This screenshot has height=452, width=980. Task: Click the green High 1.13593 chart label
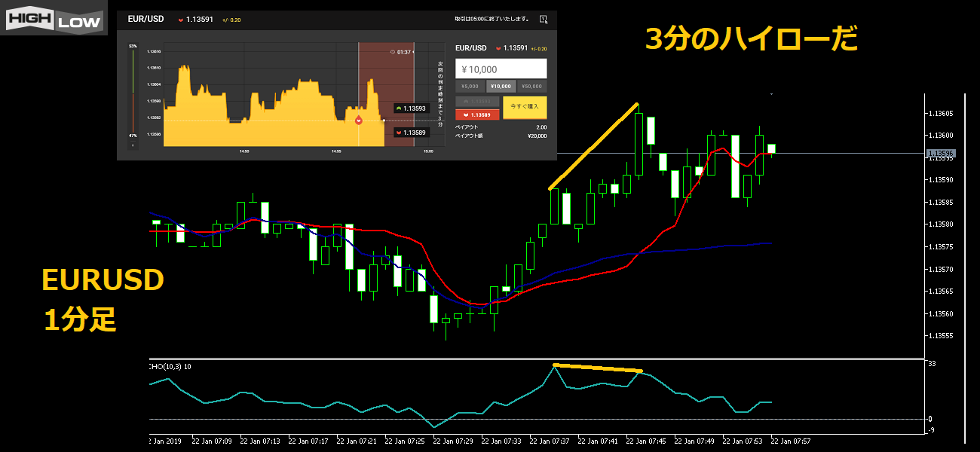411,108
